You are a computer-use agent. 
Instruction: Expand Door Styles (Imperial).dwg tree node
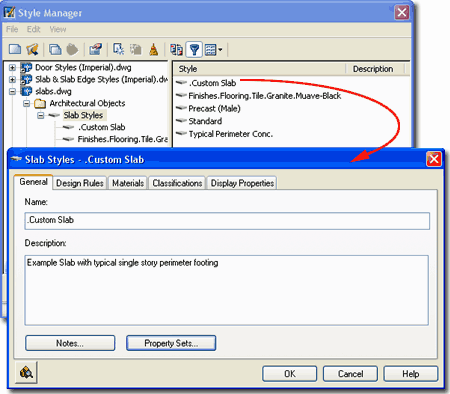pyautogui.click(x=12, y=68)
